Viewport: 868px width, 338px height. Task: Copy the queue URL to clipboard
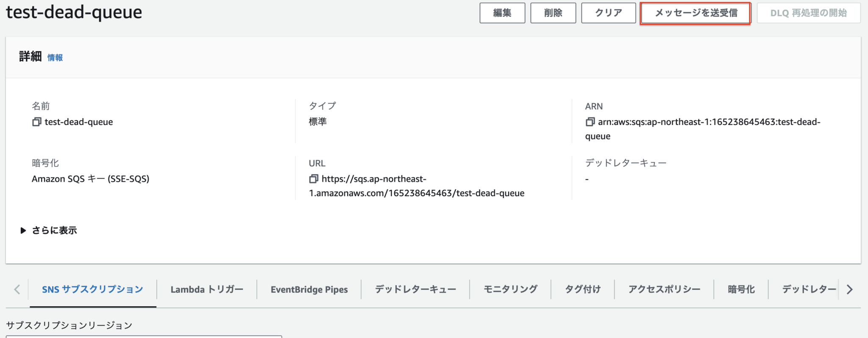click(x=314, y=179)
